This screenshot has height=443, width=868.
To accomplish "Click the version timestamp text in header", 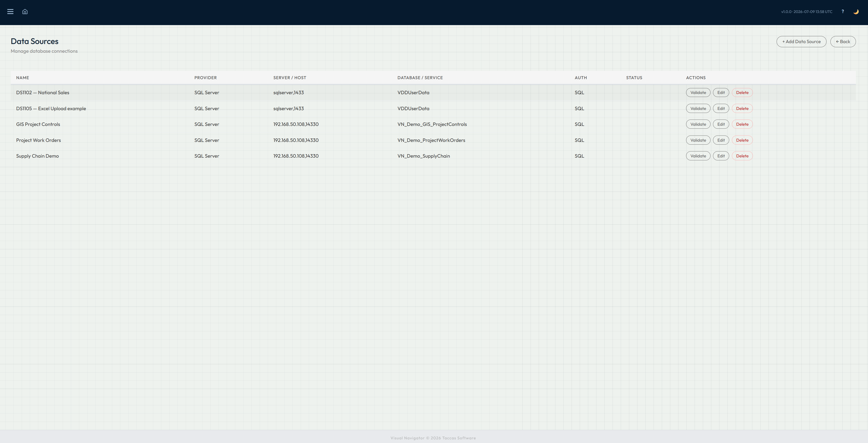I will click(807, 11).
